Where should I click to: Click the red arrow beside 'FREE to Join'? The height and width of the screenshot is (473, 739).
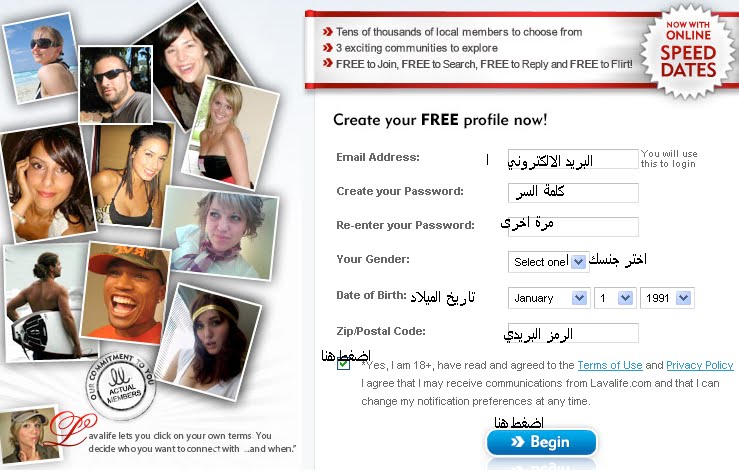tap(328, 64)
